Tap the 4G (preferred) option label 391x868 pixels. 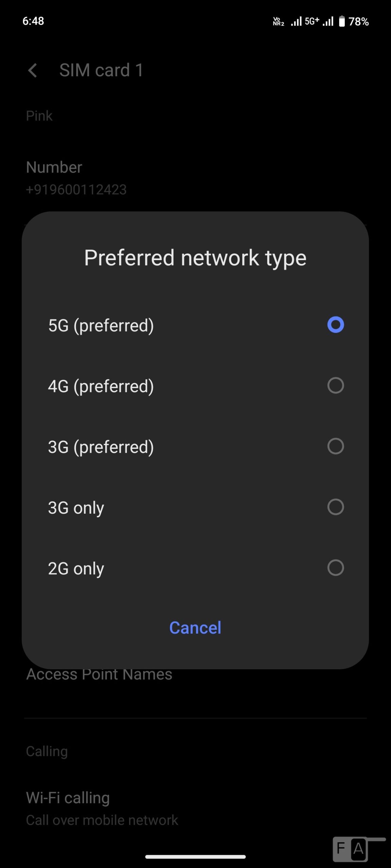(x=101, y=386)
